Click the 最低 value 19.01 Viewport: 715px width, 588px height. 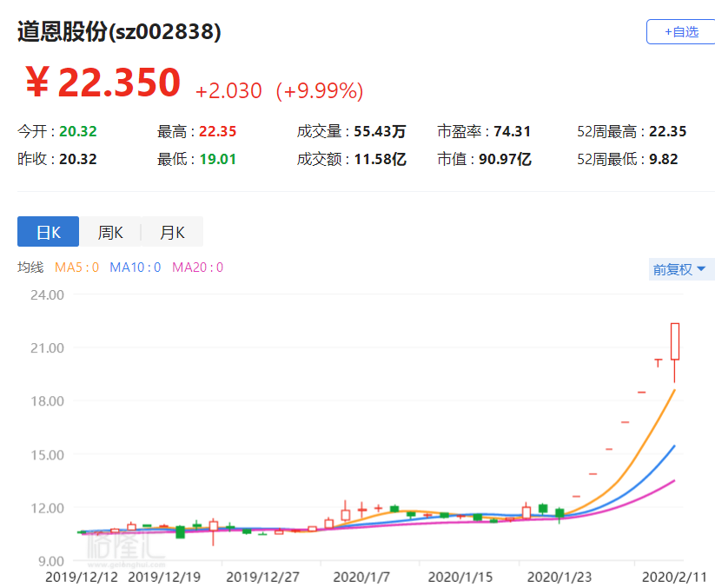(x=217, y=159)
